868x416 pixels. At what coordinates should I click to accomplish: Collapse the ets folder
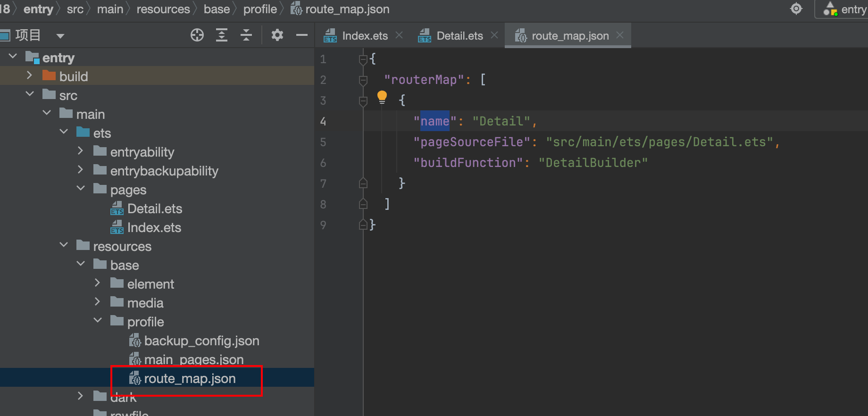click(x=64, y=132)
